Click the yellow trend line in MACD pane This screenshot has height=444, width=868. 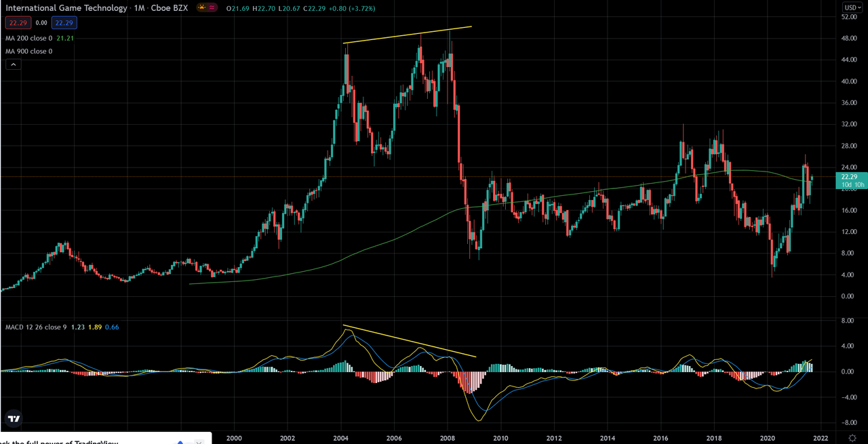pos(410,341)
